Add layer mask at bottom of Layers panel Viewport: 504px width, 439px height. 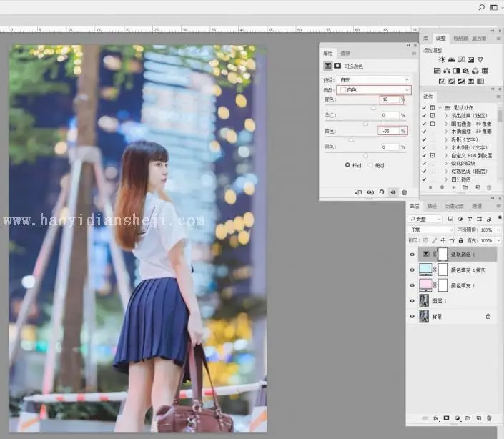(x=447, y=418)
